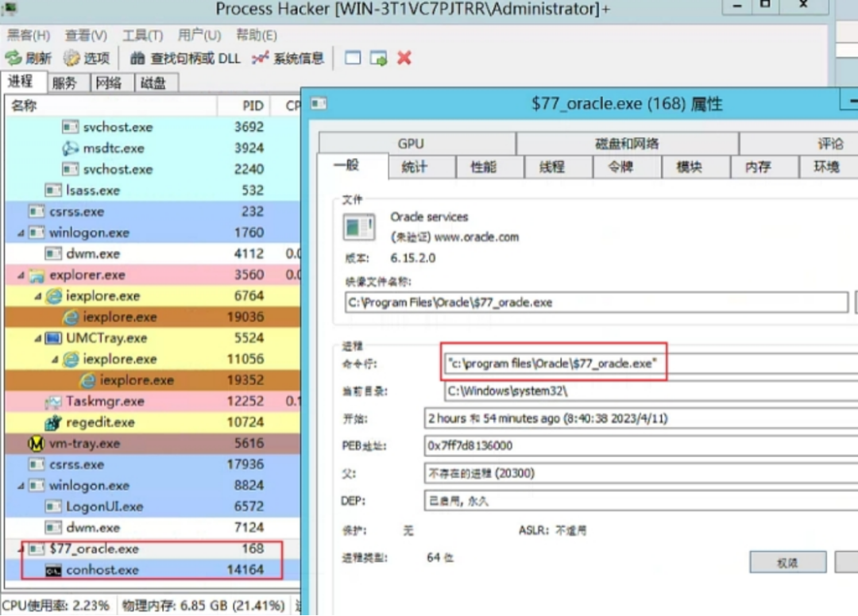Select iexplore.exe icon with PID 19352
Viewport: 858px width, 616px height.
pyautogui.click(x=87, y=380)
